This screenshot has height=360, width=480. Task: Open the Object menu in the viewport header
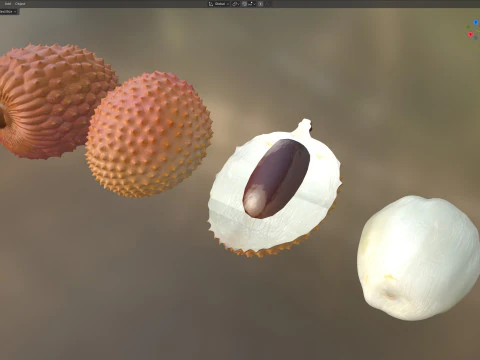tap(20, 4)
